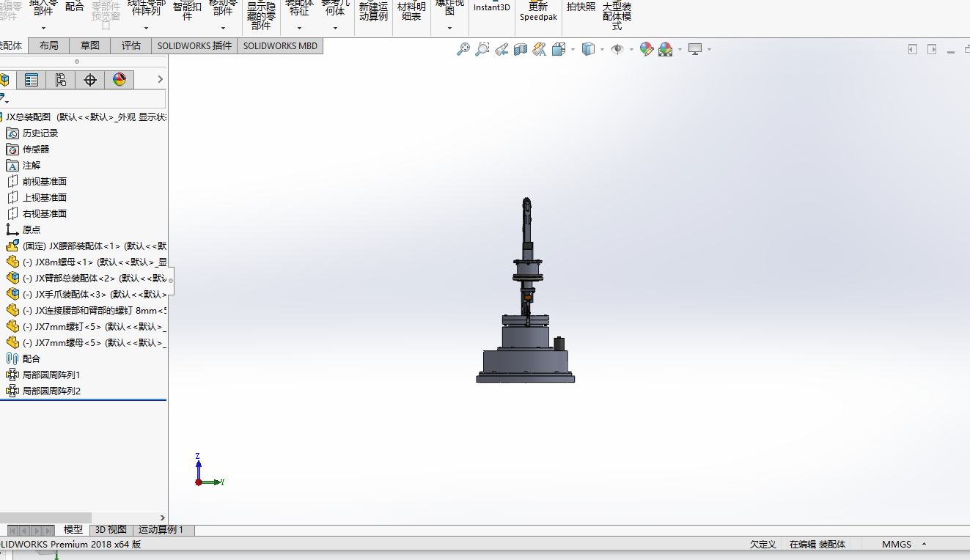Image resolution: width=970 pixels, height=560 pixels.
Task: Click the Large Assembly Mode toggle
Action: [x=616, y=13]
